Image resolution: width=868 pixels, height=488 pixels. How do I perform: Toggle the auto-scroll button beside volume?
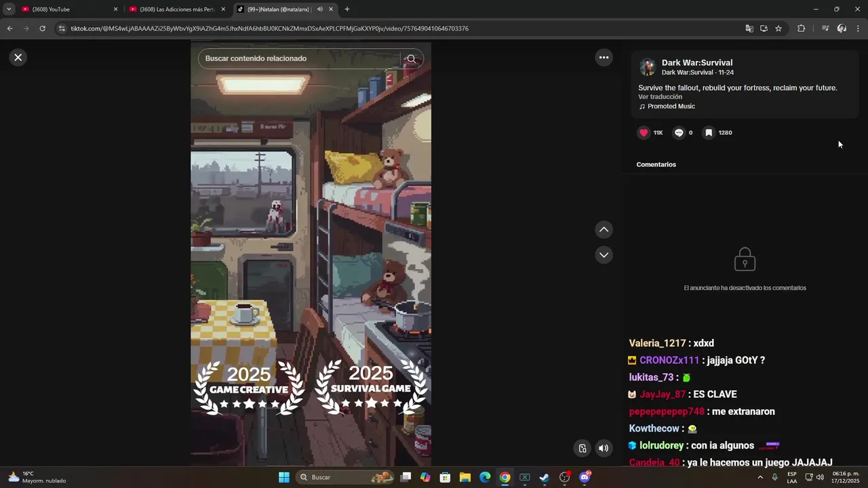click(583, 448)
